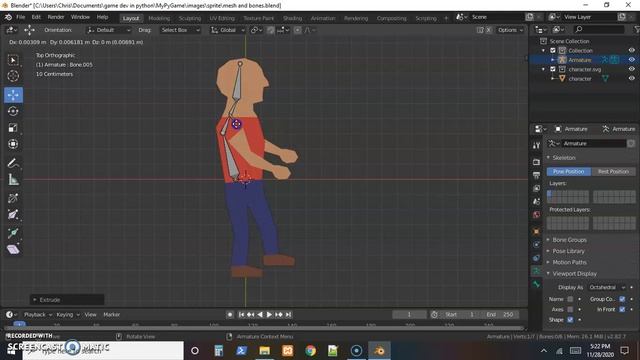Choose the Measure tool
Viewport: 640px width, 360px height.
(x=13, y=180)
